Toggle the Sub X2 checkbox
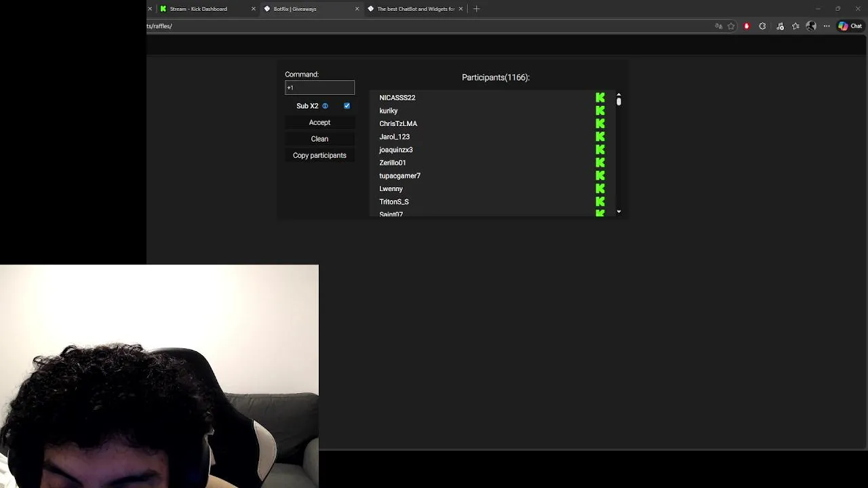The height and width of the screenshot is (488, 868). click(x=347, y=106)
